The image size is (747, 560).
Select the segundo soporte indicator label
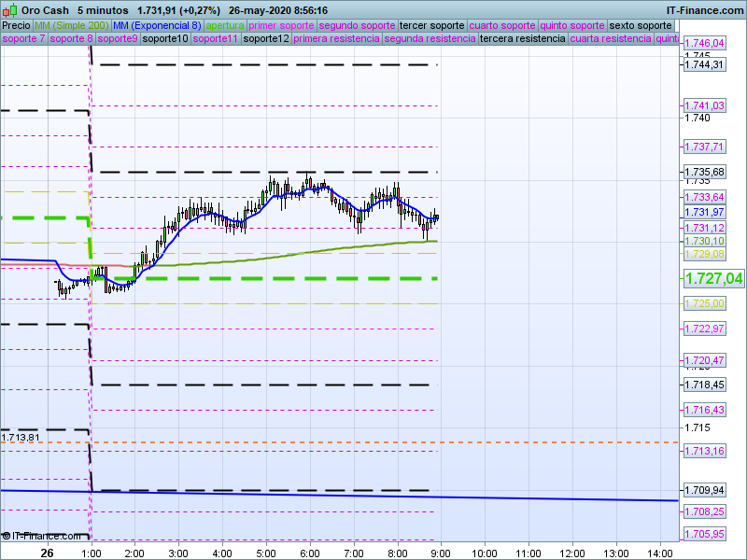pyautogui.click(x=358, y=25)
